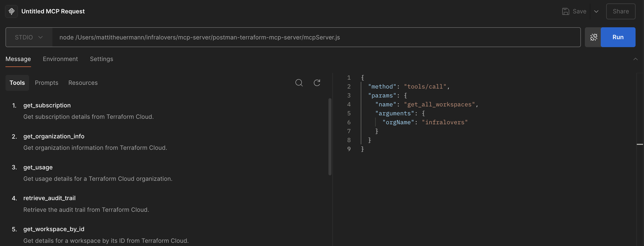Select the get_subscription tool

click(x=47, y=105)
